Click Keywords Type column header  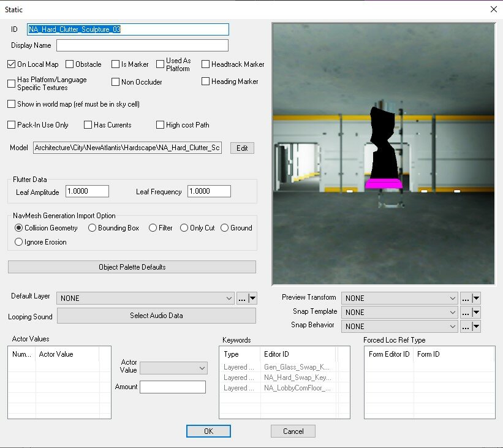pos(240,354)
